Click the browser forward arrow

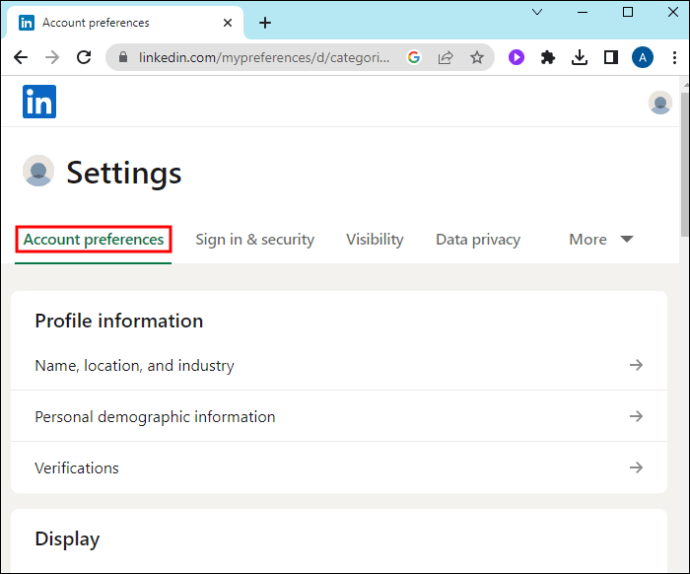tap(52, 57)
